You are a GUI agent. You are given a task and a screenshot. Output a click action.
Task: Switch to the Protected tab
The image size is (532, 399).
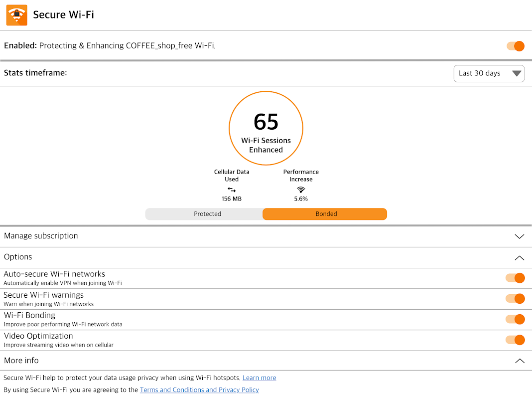coord(207,214)
